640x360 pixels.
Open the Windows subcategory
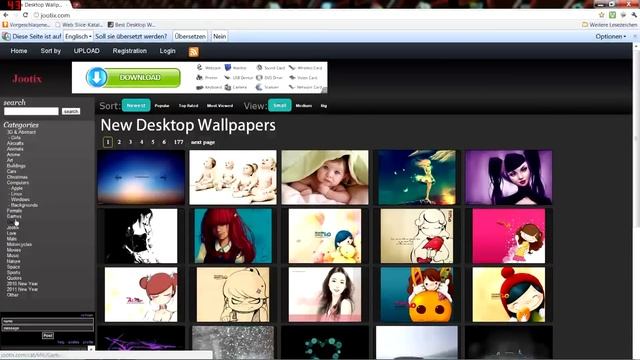[x=20, y=200]
